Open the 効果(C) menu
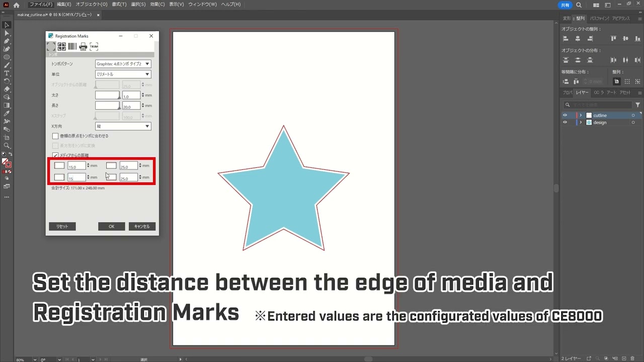The height and width of the screenshot is (362, 644). click(x=157, y=5)
